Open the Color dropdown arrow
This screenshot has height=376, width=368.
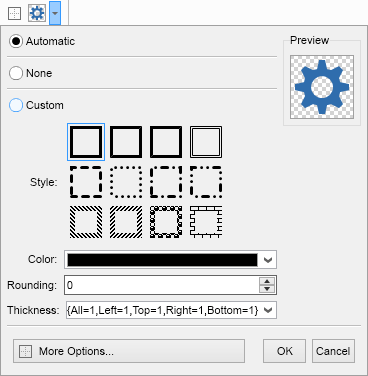268,260
